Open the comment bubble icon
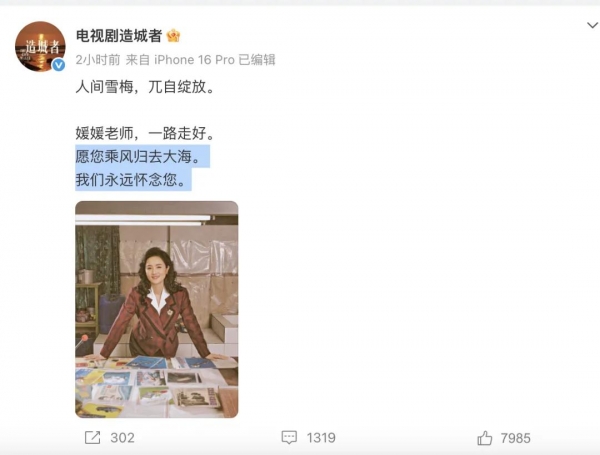 tap(289, 437)
